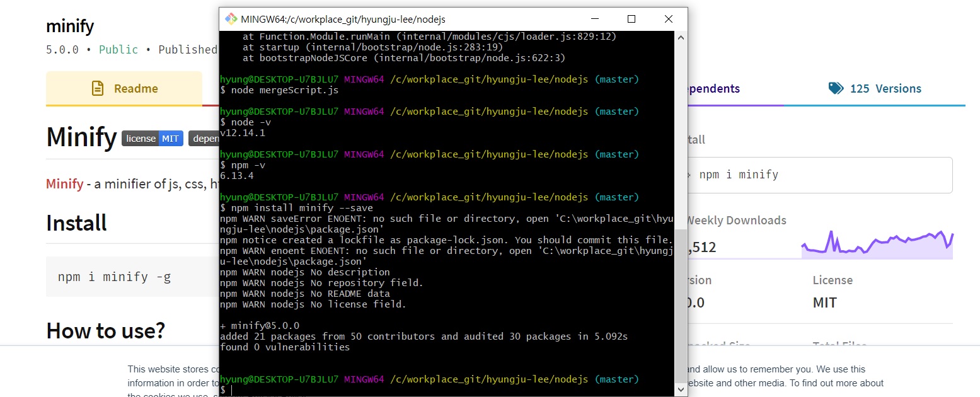980x397 pixels.
Task: Click the tag icon beside 125 Versions
Action: [x=836, y=88]
